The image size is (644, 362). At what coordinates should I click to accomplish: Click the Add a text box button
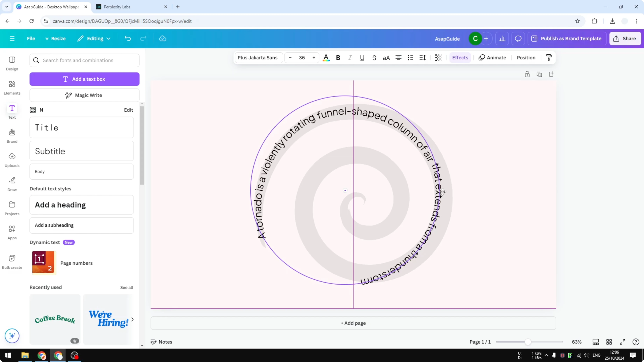pos(84,79)
